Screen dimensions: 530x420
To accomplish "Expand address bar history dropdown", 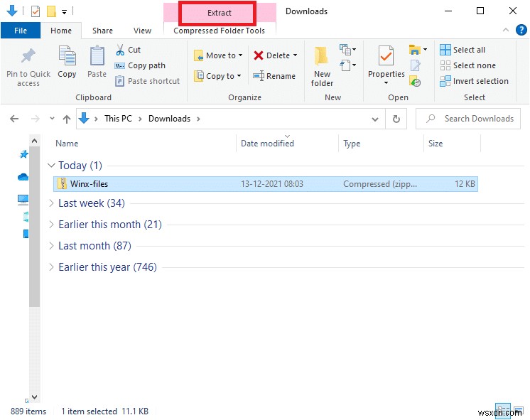I will (375, 119).
